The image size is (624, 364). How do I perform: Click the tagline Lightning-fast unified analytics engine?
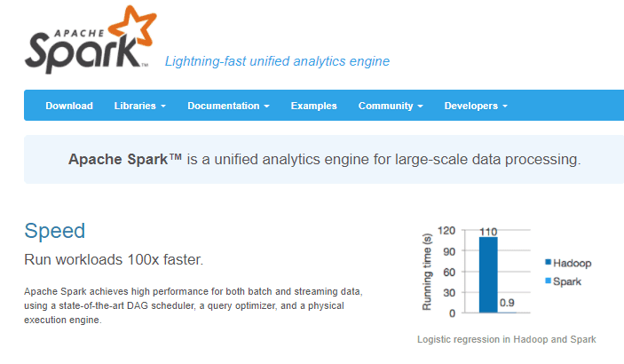[x=277, y=61]
